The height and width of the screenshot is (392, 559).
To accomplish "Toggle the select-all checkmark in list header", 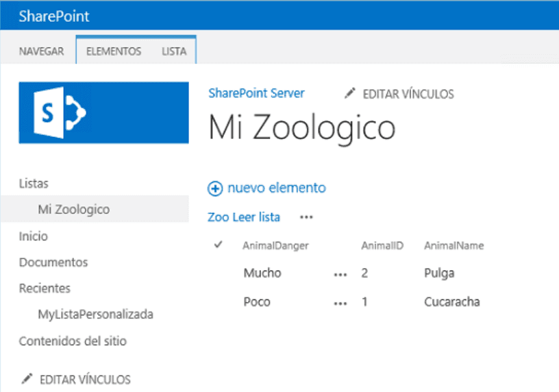I will point(218,245).
